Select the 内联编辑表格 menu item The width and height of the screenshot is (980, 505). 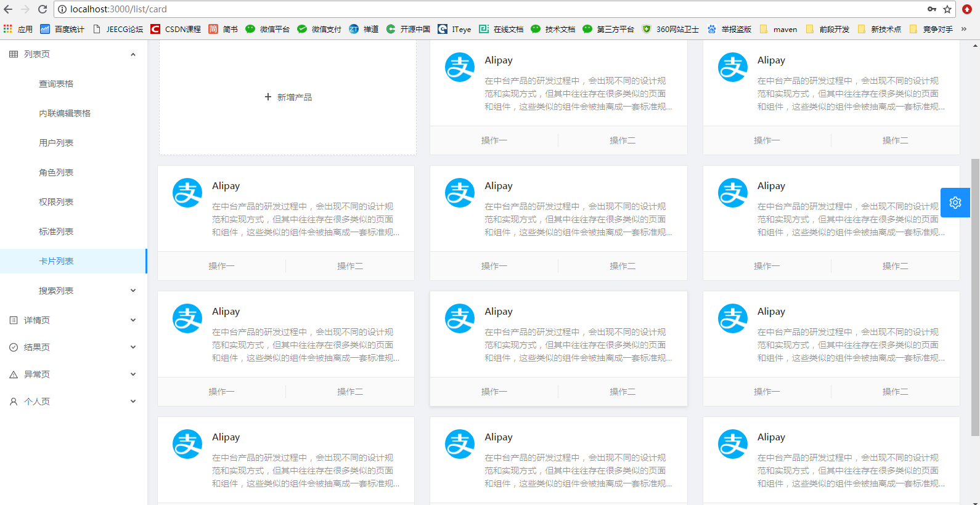73,113
